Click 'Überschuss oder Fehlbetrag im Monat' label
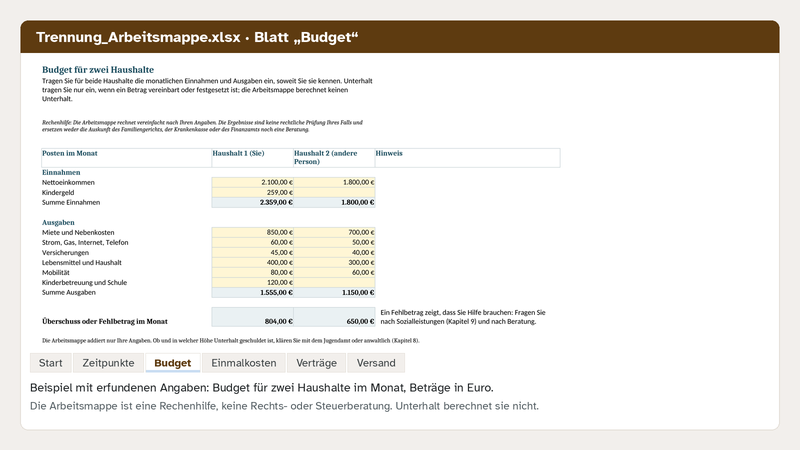 point(105,321)
